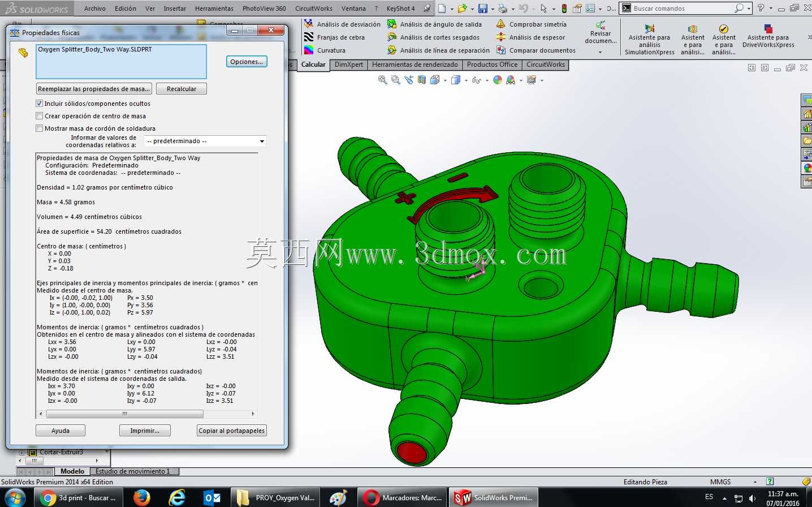The width and height of the screenshot is (812, 507).
Task: Run Análisis de ángulo de salida
Action: [434, 24]
